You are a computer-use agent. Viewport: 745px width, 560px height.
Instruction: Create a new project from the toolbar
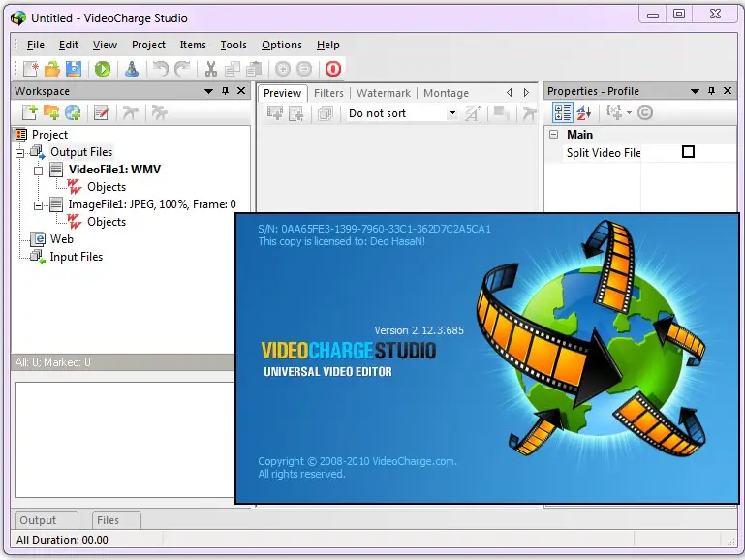(x=31, y=69)
